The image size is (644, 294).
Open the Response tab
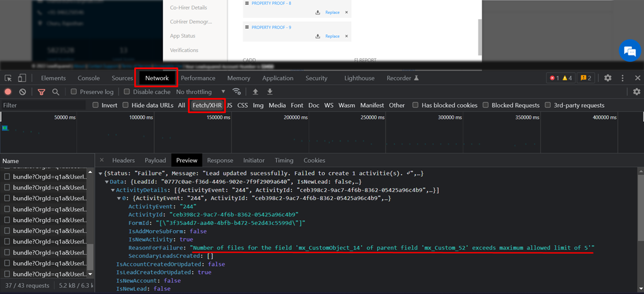pos(220,160)
